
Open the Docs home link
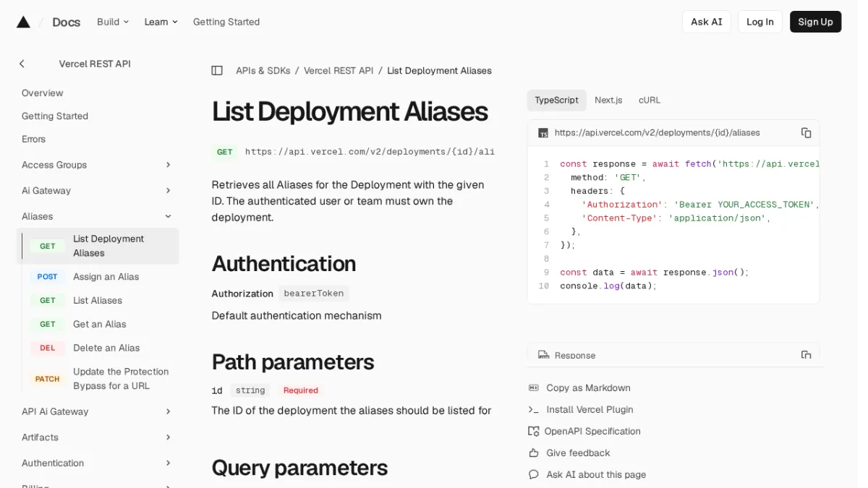pyautogui.click(x=66, y=22)
